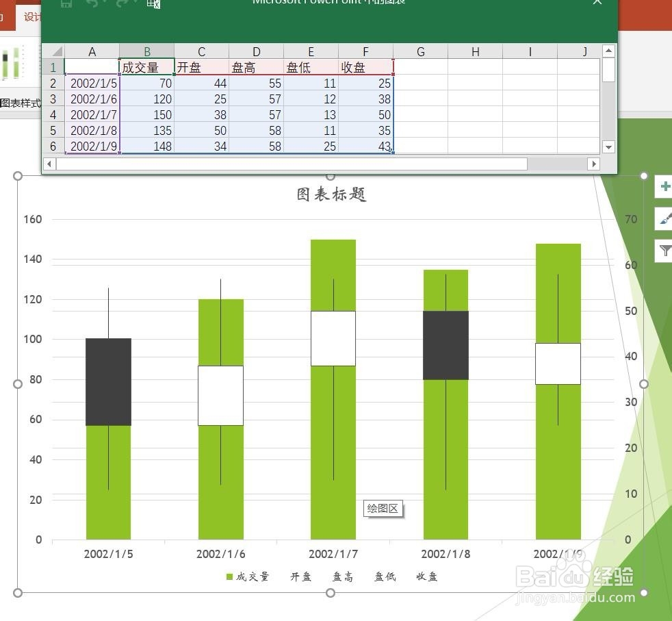
Task: Select the dark candlestick body for 2002/1/8
Action: (x=445, y=345)
